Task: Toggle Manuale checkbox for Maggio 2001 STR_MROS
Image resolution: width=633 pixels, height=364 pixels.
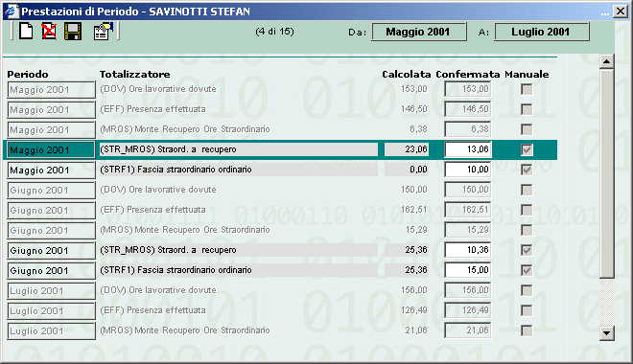Action: tap(527, 150)
